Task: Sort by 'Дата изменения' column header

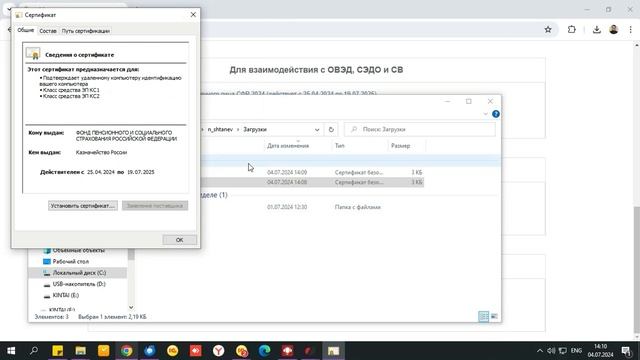Action: 288,146
